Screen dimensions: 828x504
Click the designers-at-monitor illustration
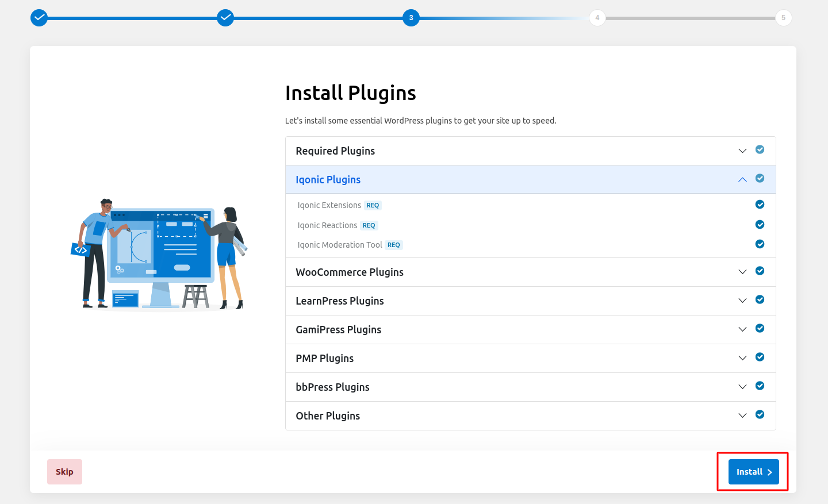[159, 254]
